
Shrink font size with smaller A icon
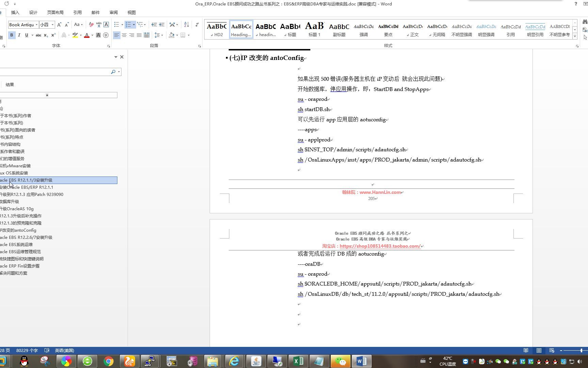(x=67, y=25)
